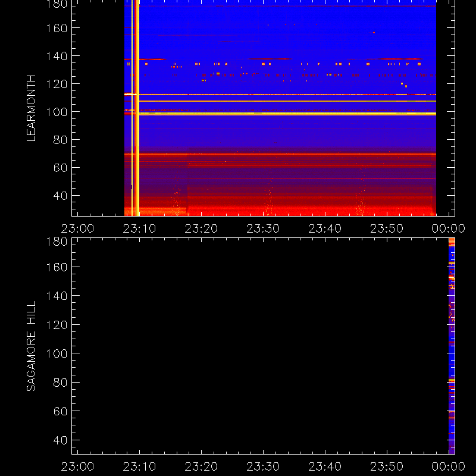Pick the 120 tick label on Sagamore Hill plot
The width and height of the screenshot is (476, 476).
point(57,325)
